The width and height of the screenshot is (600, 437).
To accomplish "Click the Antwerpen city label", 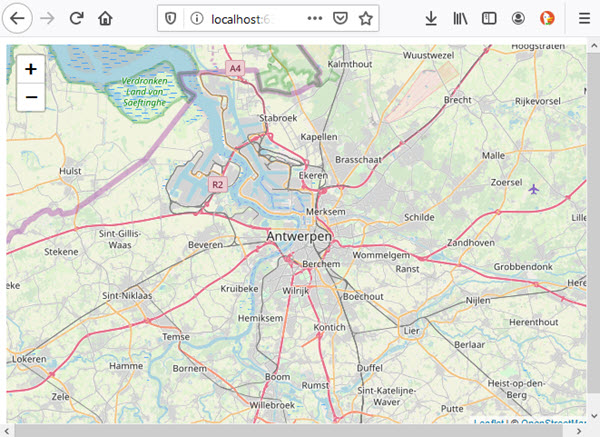I will 299,236.
